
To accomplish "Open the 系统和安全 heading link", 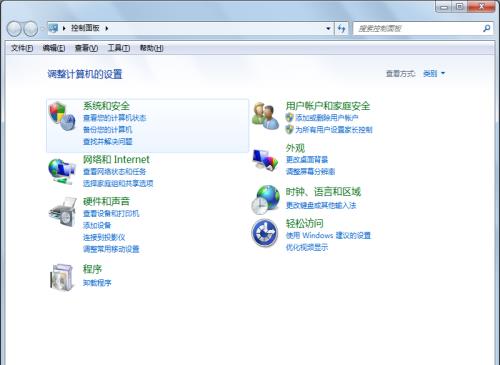I will click(x=106, y=106).
